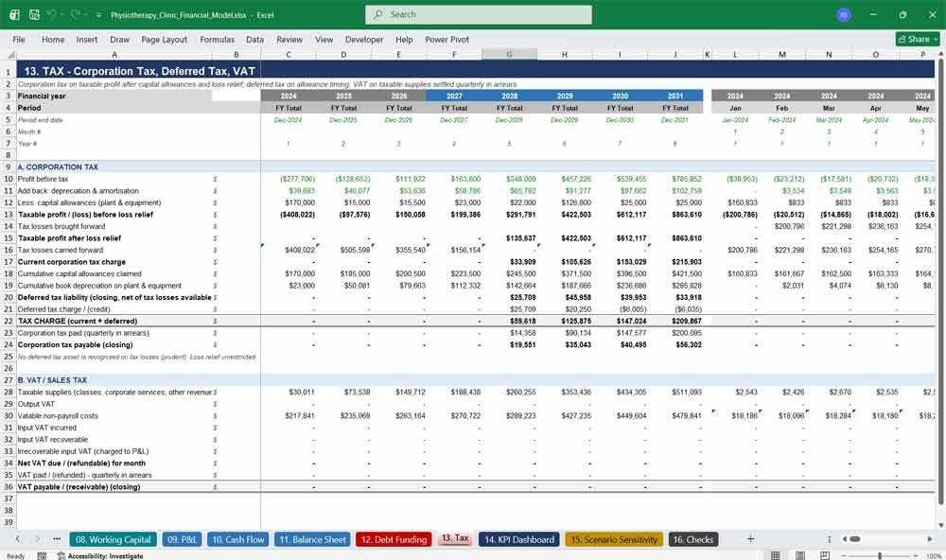
Task: Click the 2031 taxable profit cell '$863,610' in row 13
Action: tap(687, 214)
